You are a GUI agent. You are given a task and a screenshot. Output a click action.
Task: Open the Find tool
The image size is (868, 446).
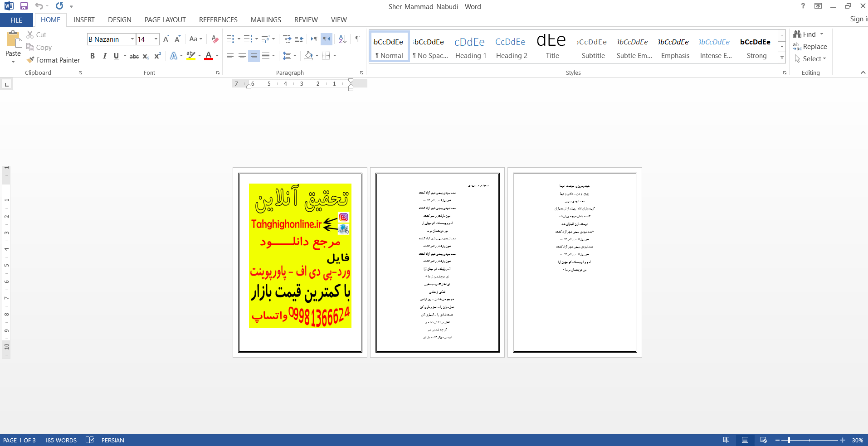coord(805,34)
